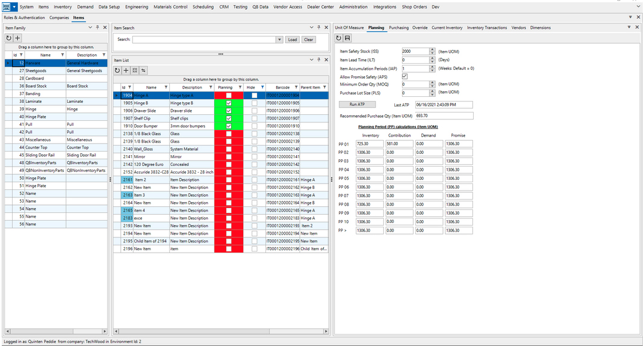Toggle Allow Promise Safety (APS) checkbox

404,77
